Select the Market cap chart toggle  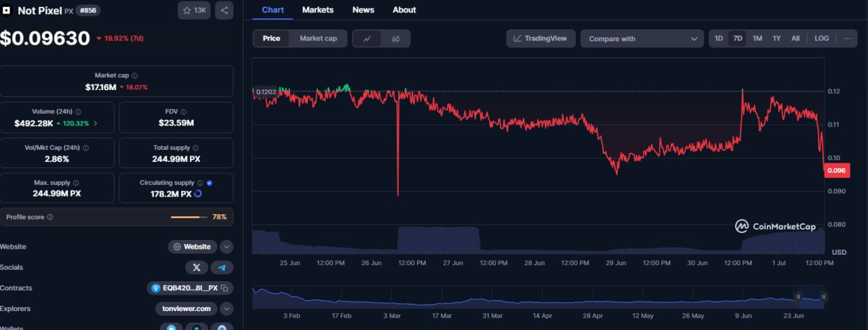pos(318,39)
